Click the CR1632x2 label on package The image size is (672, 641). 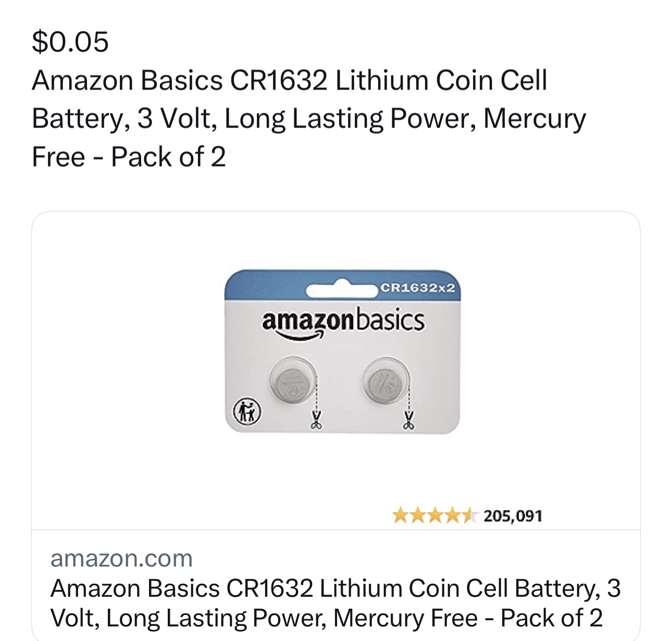418,288
